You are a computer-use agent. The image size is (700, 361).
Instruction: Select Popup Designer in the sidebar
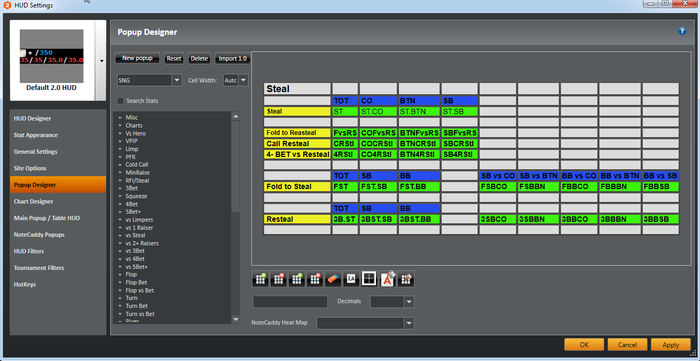tap(58, 185)
